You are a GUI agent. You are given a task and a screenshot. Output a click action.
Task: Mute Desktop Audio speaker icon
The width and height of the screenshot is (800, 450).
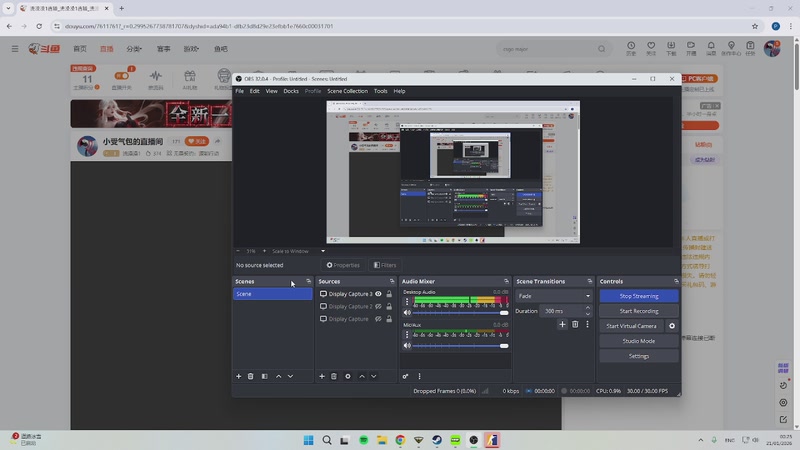[x=407, y=313]
